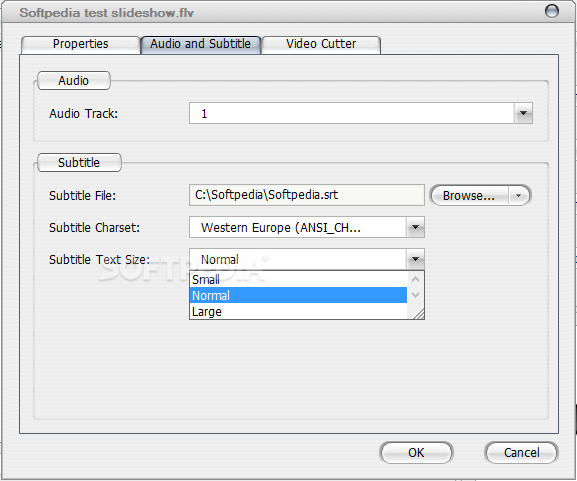Click the list's scroll up arrow
Image resolution: width=577 pixels, height=481 pixels.
click(415, 279)
